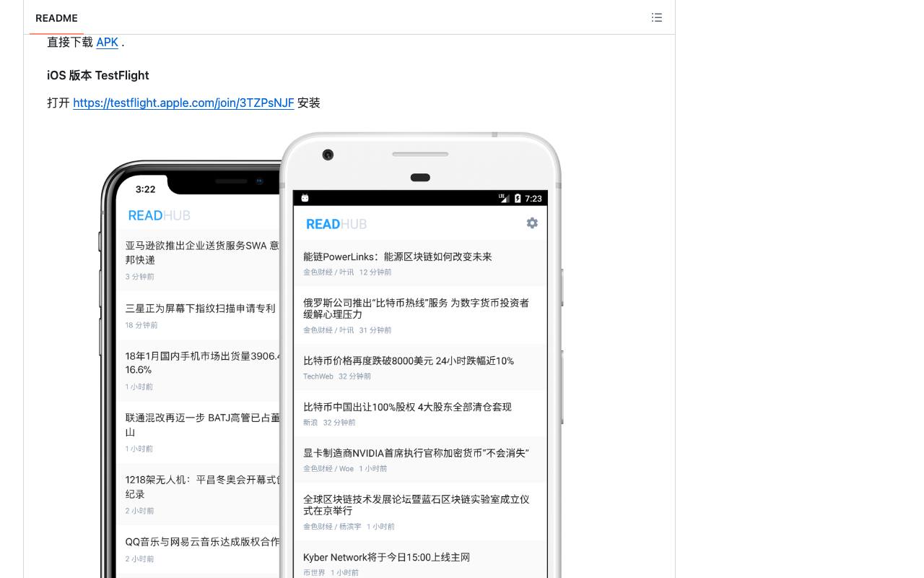Click headline about 俄罗斯公司推出“比特币热线”服务
The height and width of the screenshot is (578, 924).
click(417, 309)
